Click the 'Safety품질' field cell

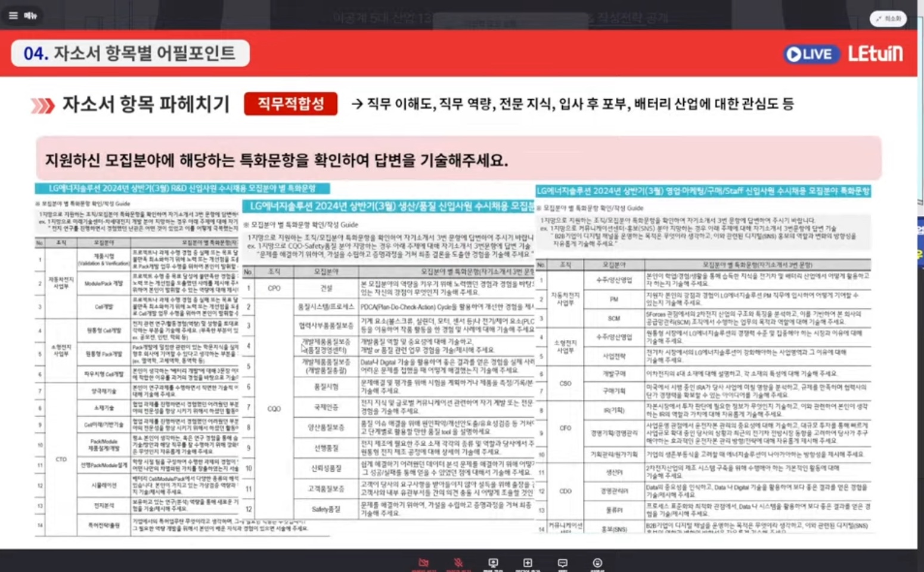[326, 509]
